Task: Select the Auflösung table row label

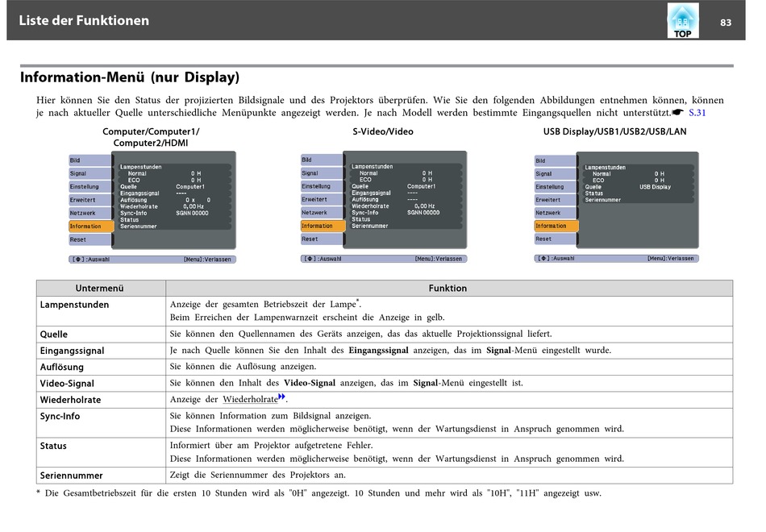Action: (x=61, y=368)
